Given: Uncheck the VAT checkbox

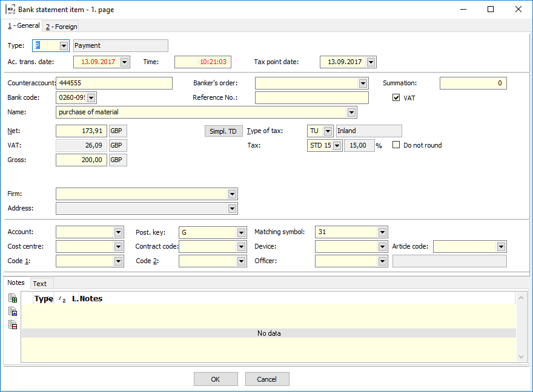Looking at the screenshot, I should coord(397,98).
